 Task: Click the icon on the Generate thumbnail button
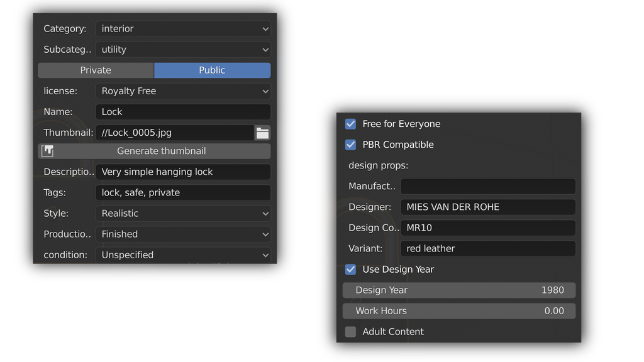click(x=47, y=151)
